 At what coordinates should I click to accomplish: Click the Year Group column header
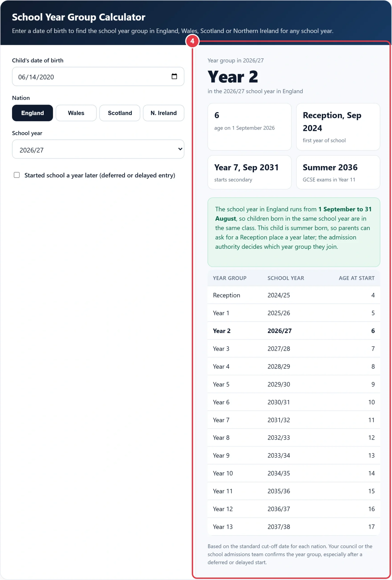coord(230,278)
